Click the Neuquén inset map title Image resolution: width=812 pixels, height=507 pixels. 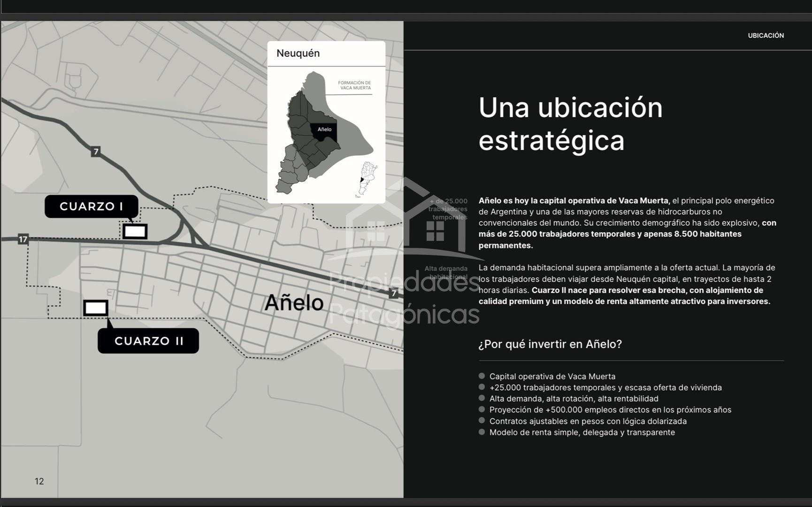click(x=298, y=54)
